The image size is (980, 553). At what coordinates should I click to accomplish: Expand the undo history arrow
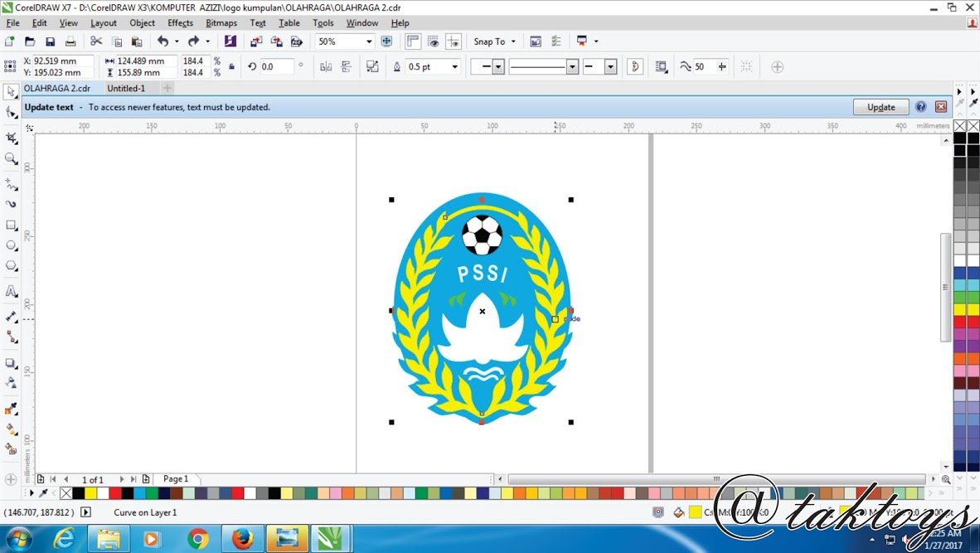[177, 41]
